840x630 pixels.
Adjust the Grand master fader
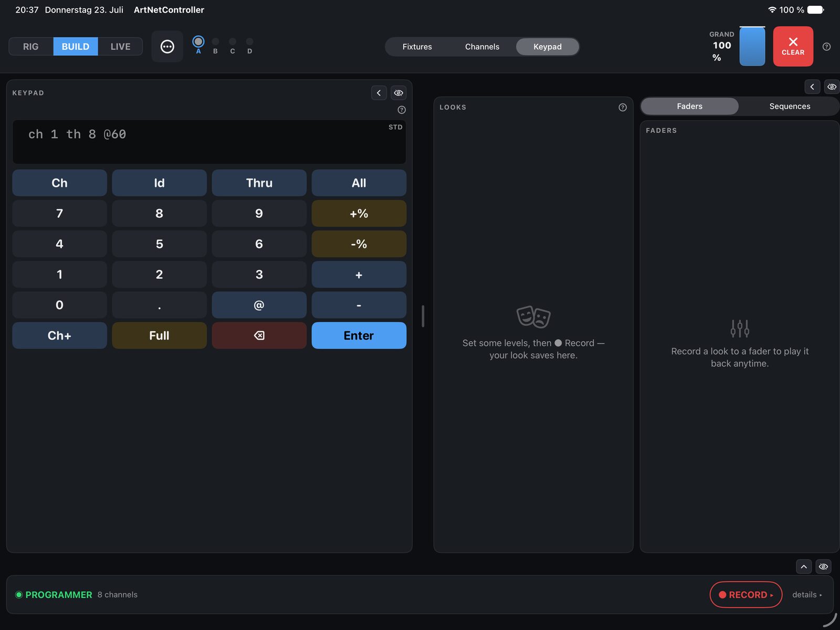(x=752, y=46)
